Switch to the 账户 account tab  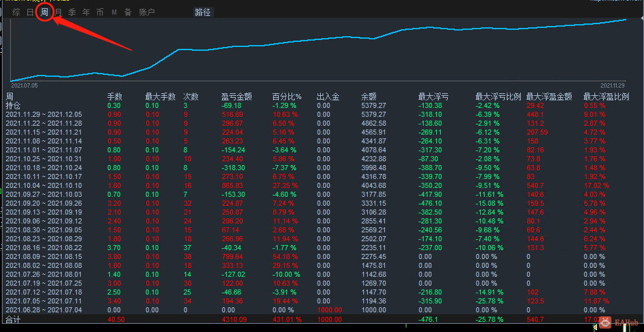click(x=147, y=12)
